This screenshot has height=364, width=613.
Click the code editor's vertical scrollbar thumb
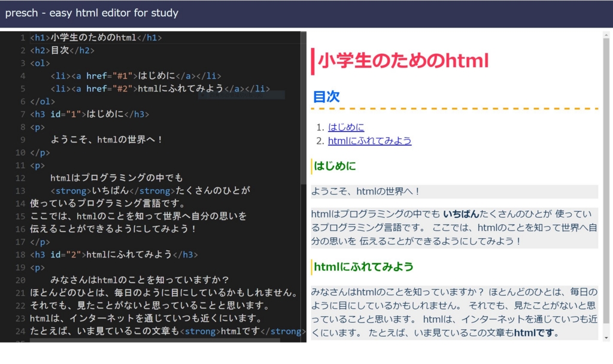point(304,108)
